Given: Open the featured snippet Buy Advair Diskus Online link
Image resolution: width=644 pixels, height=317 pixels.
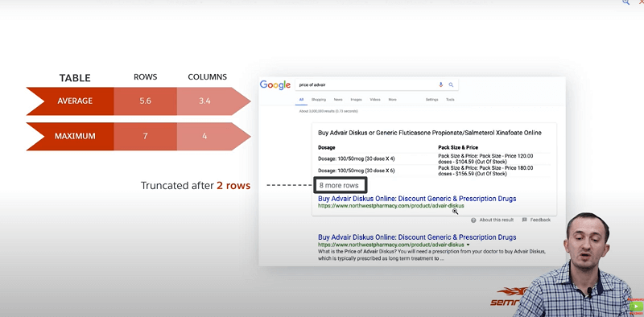Looking at the screenshot, I should 417,199.
